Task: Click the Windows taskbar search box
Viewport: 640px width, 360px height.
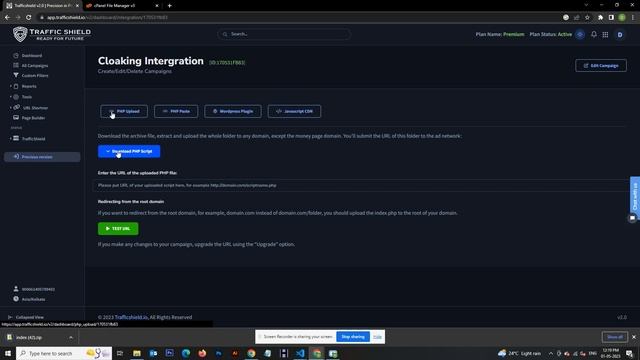Action: pos(64,353)
